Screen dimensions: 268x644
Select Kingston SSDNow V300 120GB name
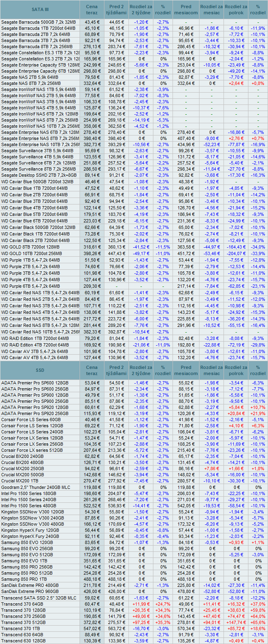point(32,512)
